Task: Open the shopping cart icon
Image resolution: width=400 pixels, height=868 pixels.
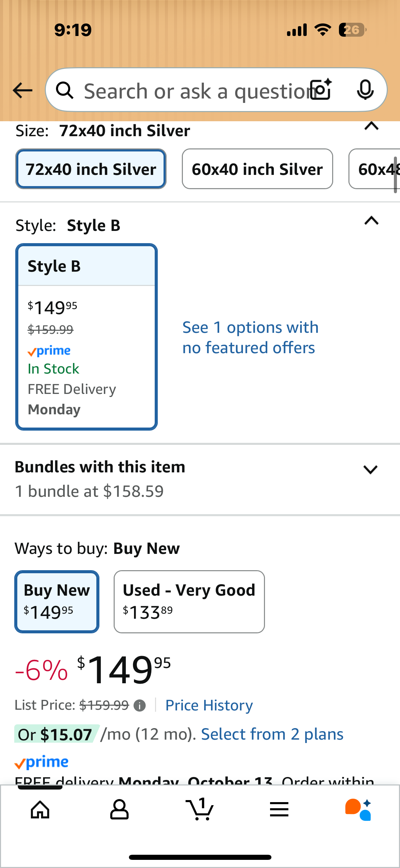Action: pyautogui.click(x=199, y=809)
